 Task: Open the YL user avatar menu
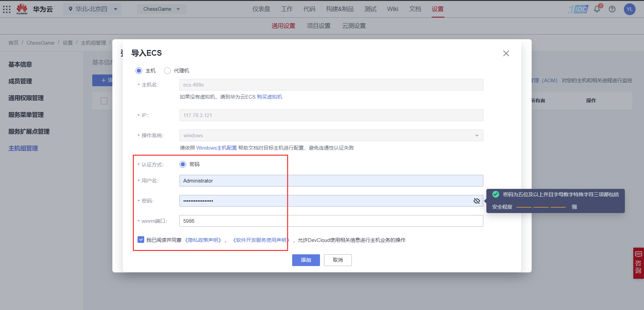(x=630, y=9)
